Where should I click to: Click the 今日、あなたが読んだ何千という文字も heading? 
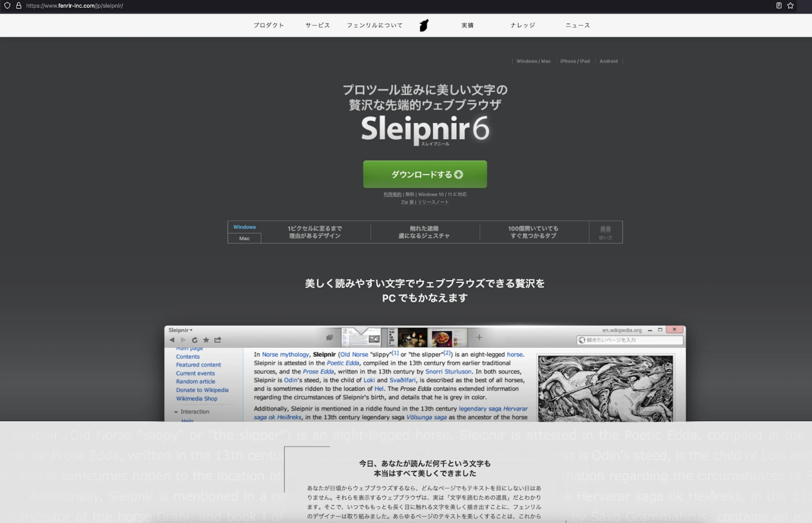[x=425, y=464]
